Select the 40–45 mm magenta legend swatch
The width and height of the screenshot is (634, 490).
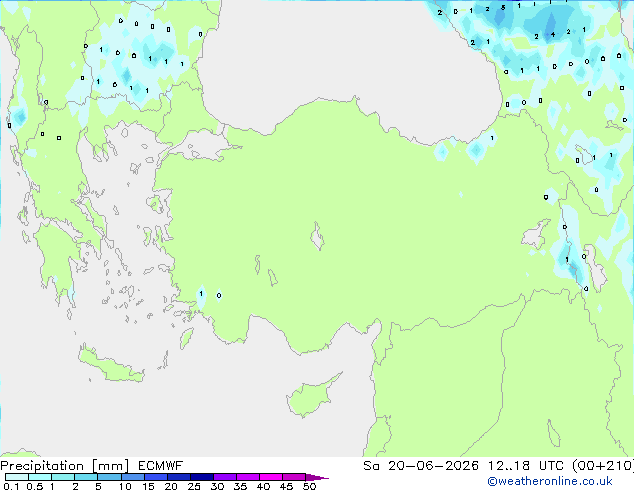[271, 477]
